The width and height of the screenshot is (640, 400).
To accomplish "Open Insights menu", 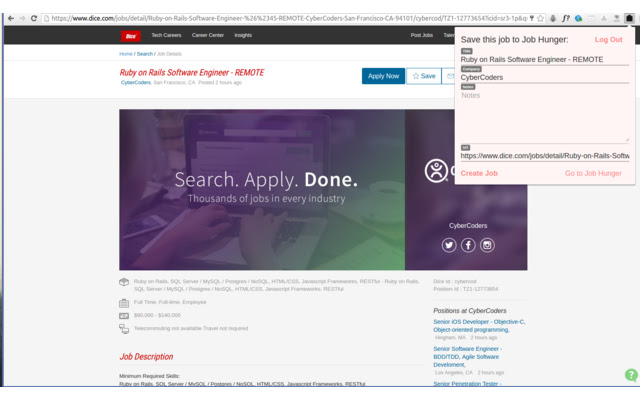I will [x=243, y=35].
